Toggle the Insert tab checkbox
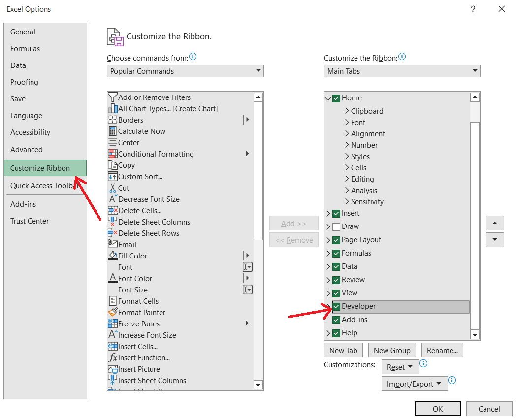Image resolution: width=516 pixels, height=420 pixels. click(x=336, y=213)
